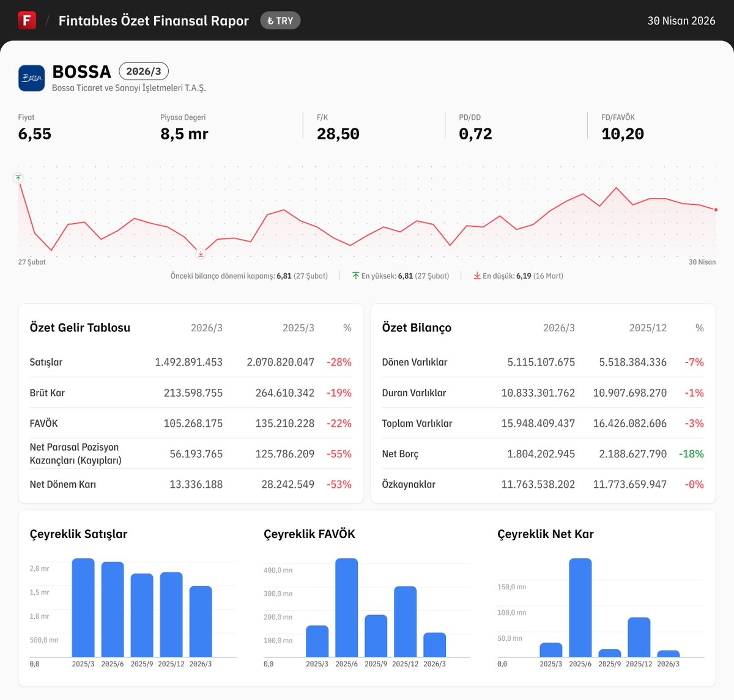Click the BOSSA ticker heading

[82, 72]
